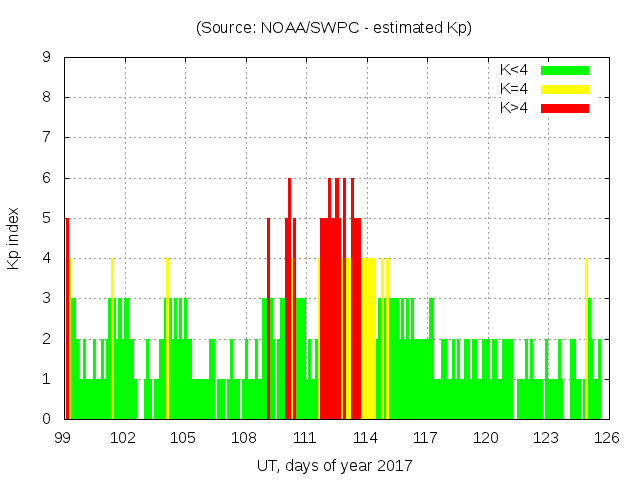Click y-axis tick label 5
This screenshot has height=480, width=640.
click(47, 218)
